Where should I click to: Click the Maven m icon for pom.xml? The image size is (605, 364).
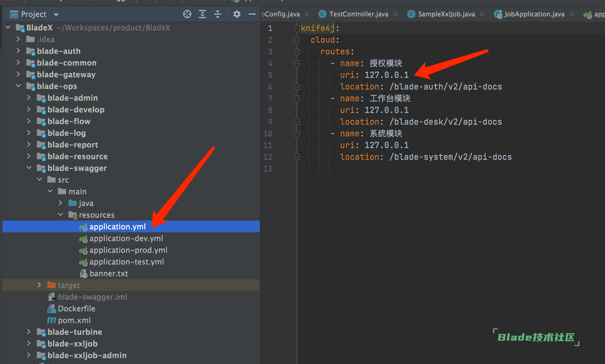click(51, 320)
